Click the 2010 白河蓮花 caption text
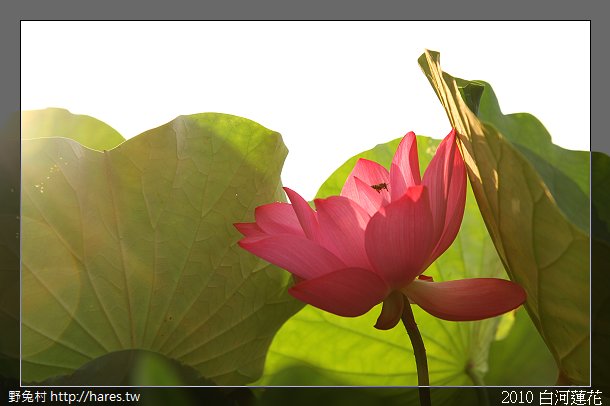 (552, 397)
